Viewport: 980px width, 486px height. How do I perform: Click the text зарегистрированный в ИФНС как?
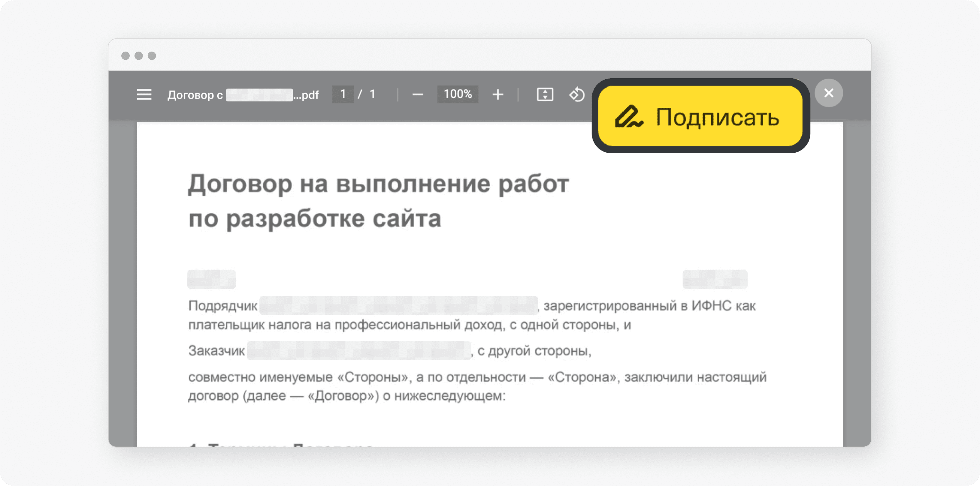tap(649, 306)
